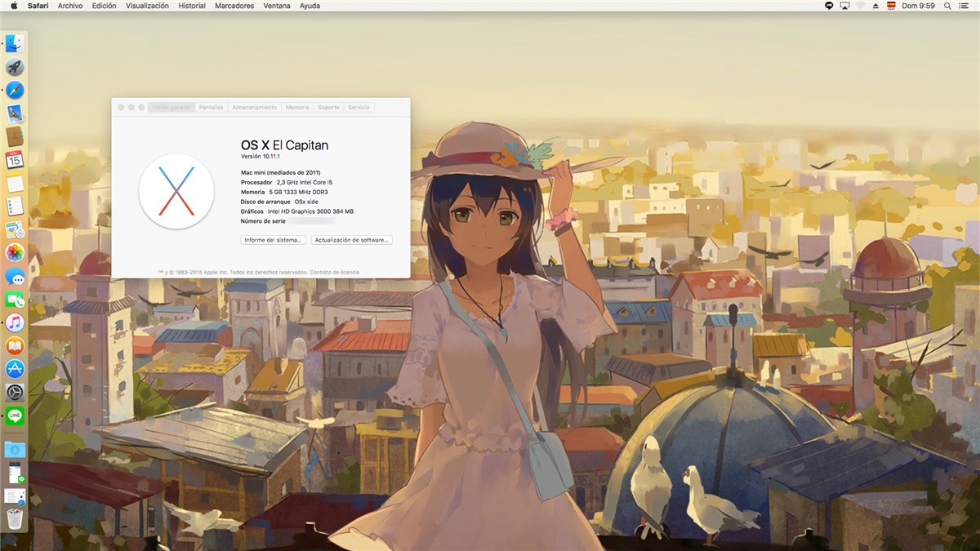Image resolution: width=980 pixels, height=551 pixels.
Task: Click the Versión 10.11.1 text
Action: (x=261, y=156)
